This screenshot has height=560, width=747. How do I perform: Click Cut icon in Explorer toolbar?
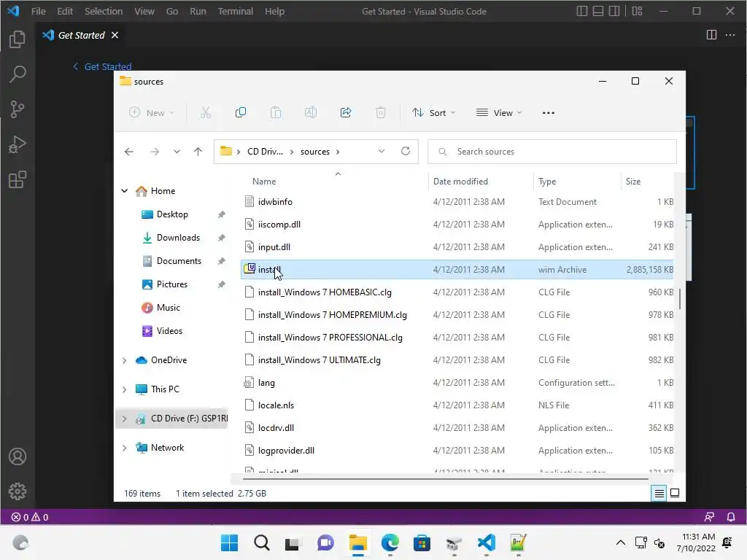205,112
